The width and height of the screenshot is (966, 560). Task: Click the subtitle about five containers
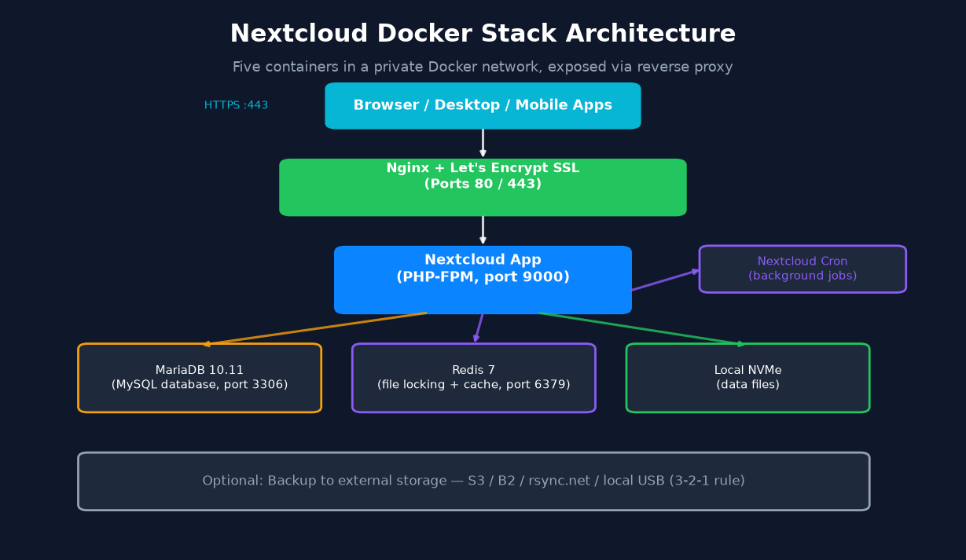click(x=483, y=68)
